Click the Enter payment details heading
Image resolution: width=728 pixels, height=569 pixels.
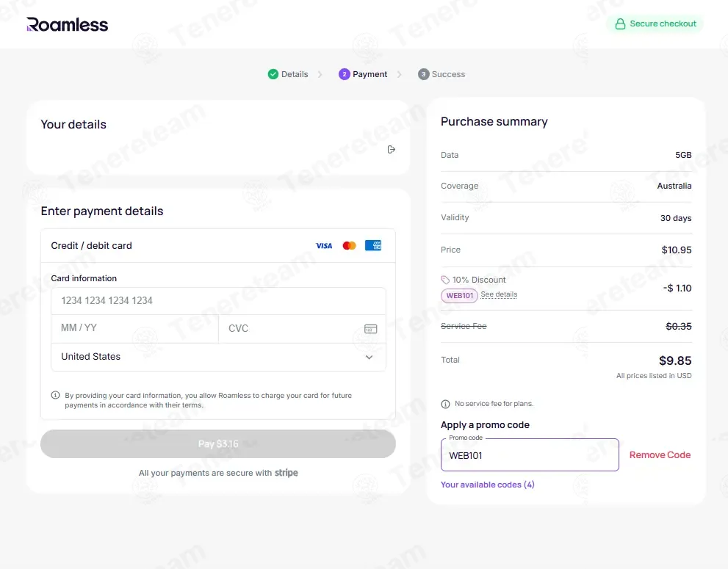click(x=102, y=211)
